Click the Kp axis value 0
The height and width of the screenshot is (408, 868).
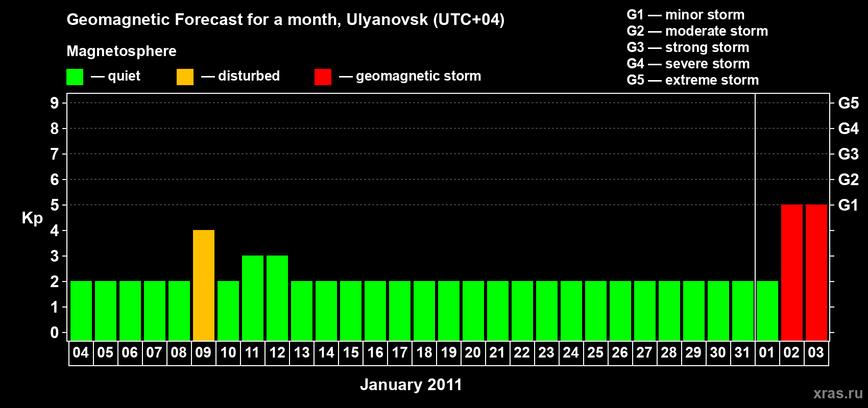tap(55, 333)
